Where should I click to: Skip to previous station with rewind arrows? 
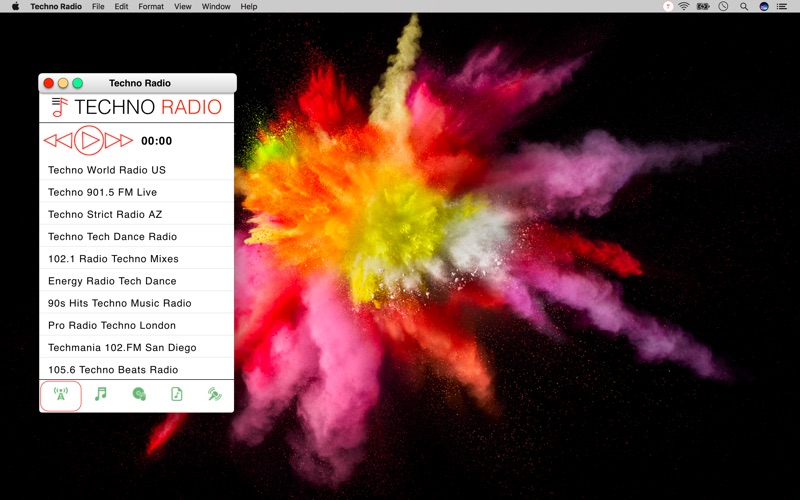point(58,140)
